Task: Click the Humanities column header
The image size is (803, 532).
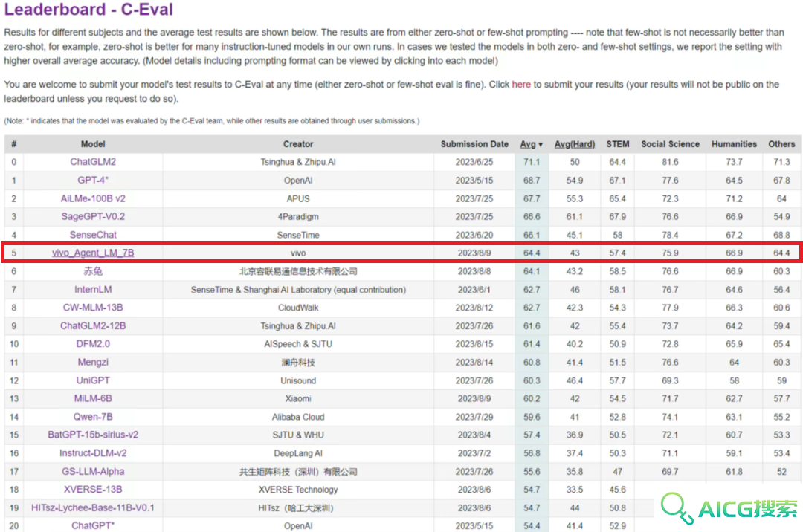Action: pyautogui.click(x=734, y=144)
